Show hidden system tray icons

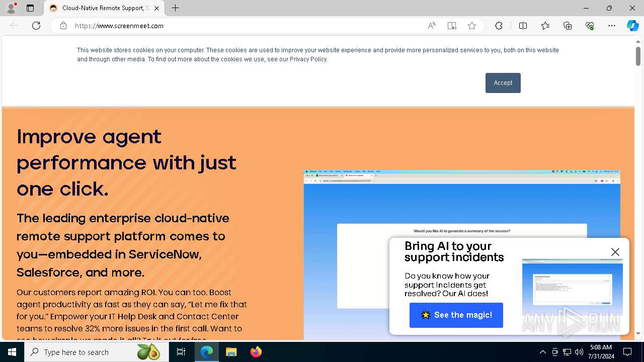[542, 352]
